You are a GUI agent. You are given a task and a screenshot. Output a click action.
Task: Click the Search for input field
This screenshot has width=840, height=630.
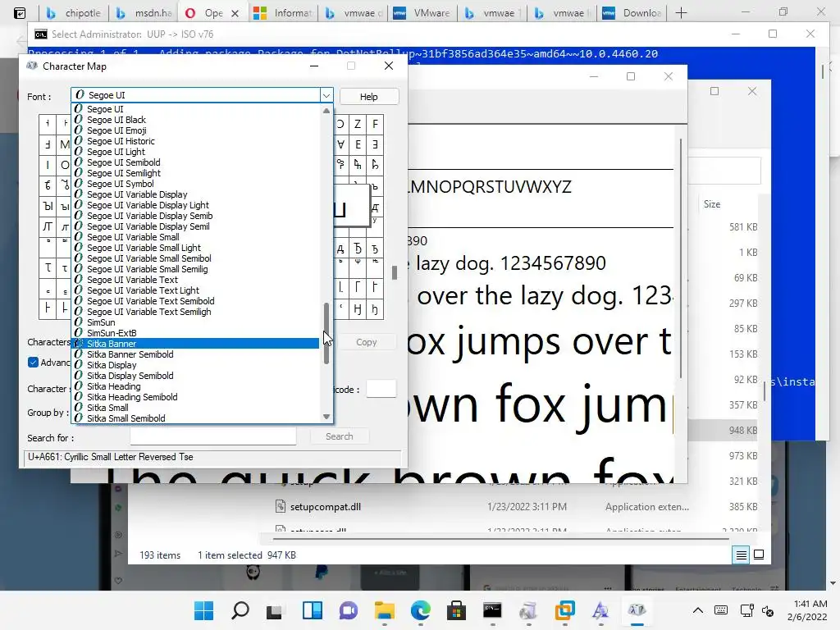click(x=213, y=436)
